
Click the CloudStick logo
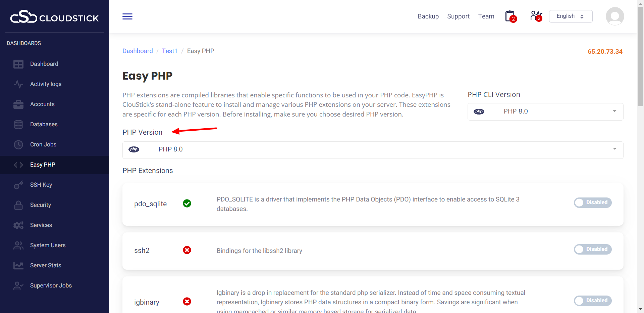[x=54, y=17]
